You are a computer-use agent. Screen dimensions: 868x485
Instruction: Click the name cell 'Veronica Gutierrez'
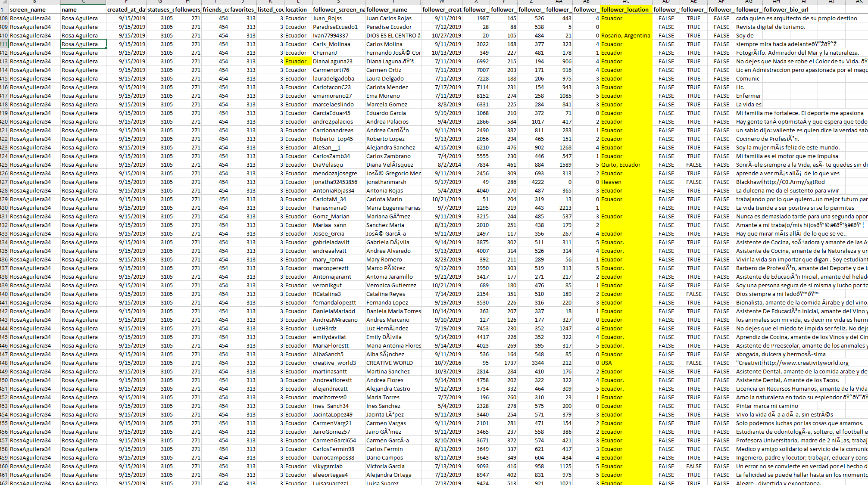click(393, 285)
